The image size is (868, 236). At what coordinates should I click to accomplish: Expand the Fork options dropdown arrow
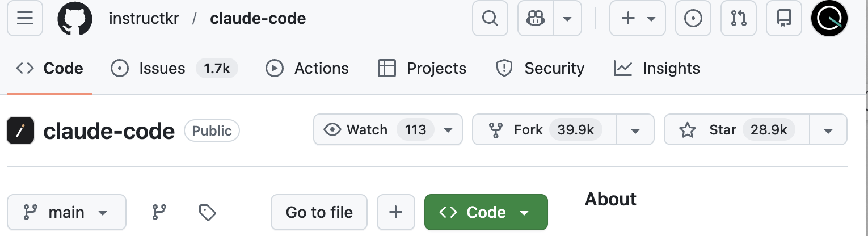tap(635, 130)
